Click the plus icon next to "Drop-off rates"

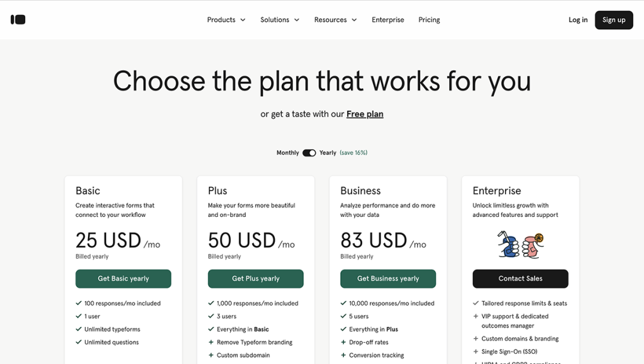(x=344, y=342)
